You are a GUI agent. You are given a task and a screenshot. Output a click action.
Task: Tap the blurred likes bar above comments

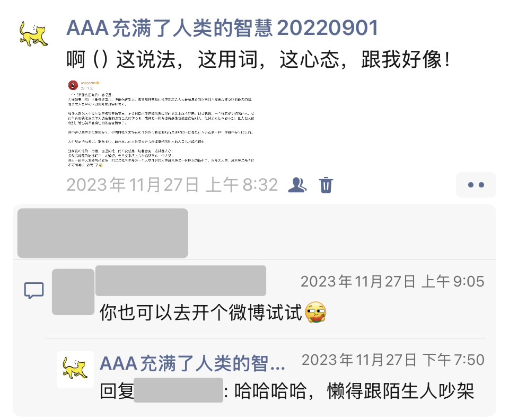102,233
